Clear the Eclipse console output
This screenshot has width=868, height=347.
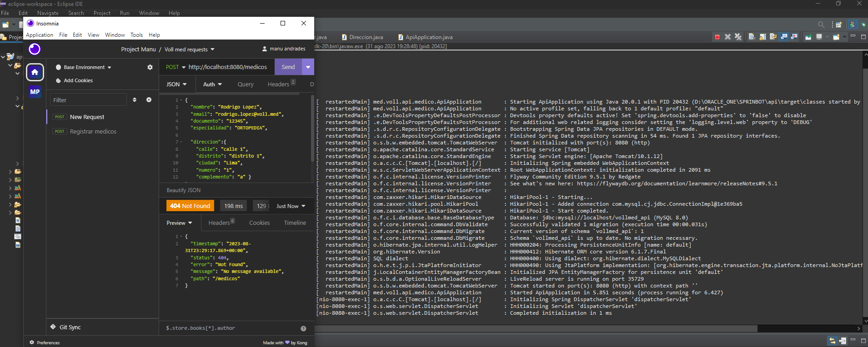click(x=752, y=36)
